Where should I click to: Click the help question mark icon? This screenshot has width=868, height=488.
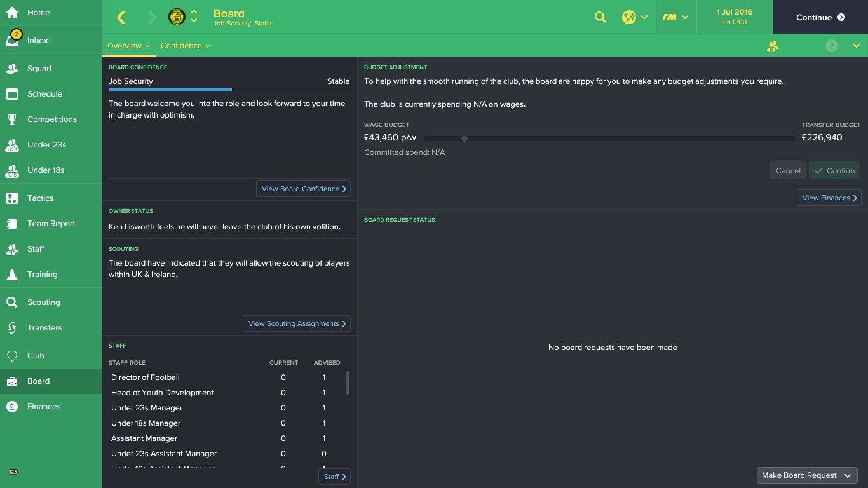pyautogui.click(x=831, y=46)
